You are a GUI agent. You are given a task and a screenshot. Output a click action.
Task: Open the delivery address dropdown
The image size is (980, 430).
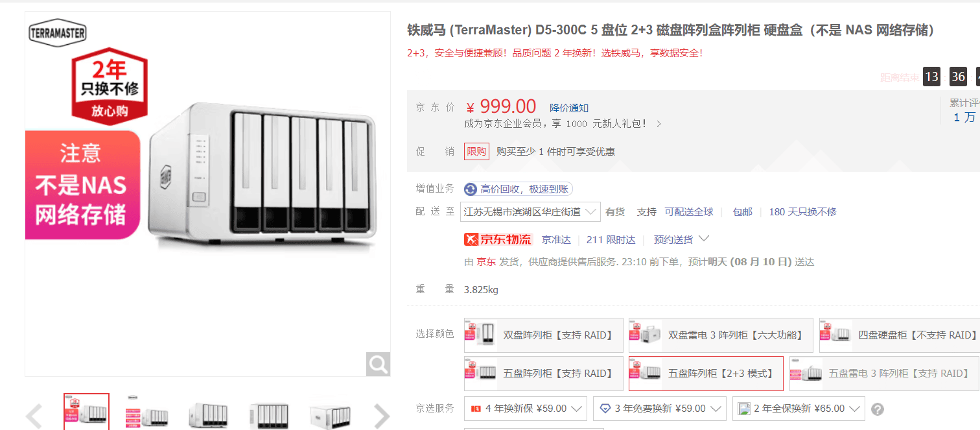(531, 212)
